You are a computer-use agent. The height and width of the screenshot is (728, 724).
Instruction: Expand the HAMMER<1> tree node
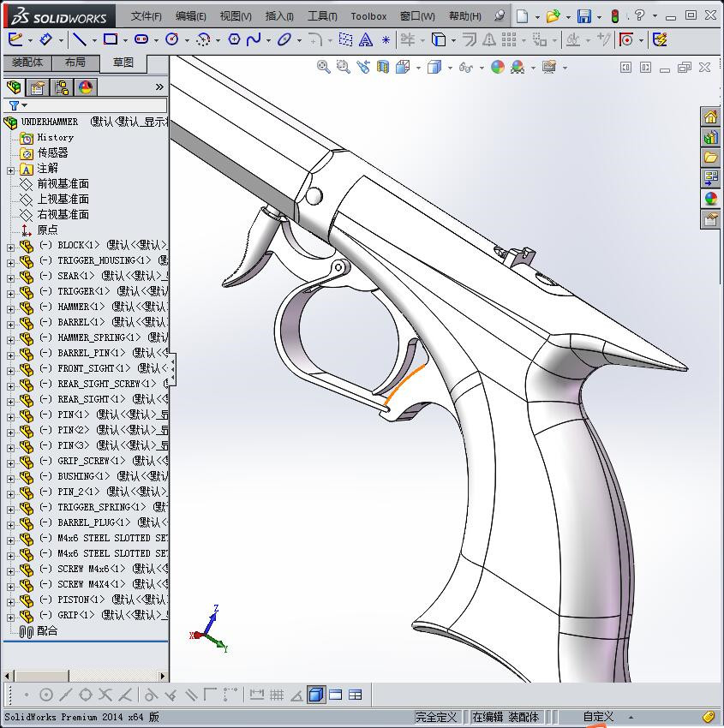(10, 309)
